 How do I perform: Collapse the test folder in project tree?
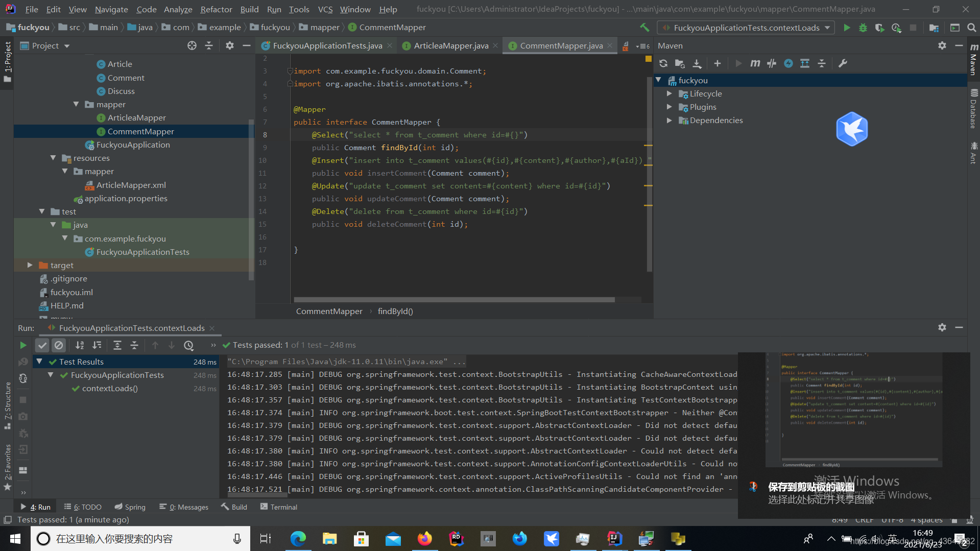click(x=42, y=211)
